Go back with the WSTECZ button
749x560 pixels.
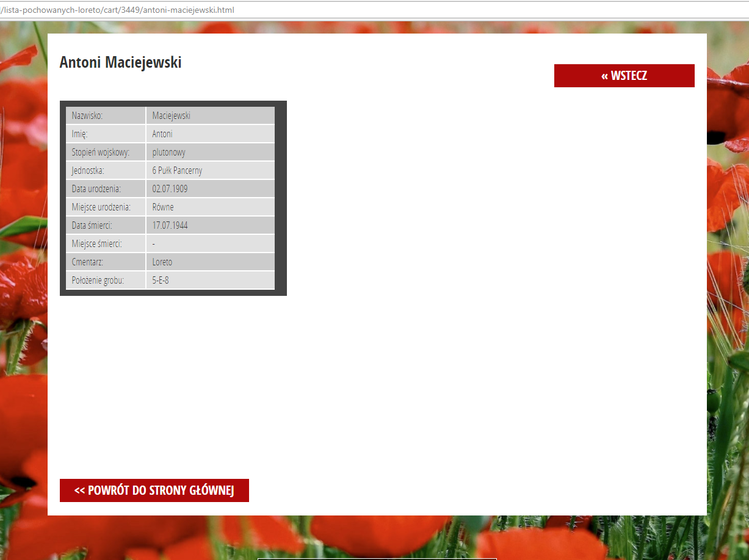coord(624,76)
